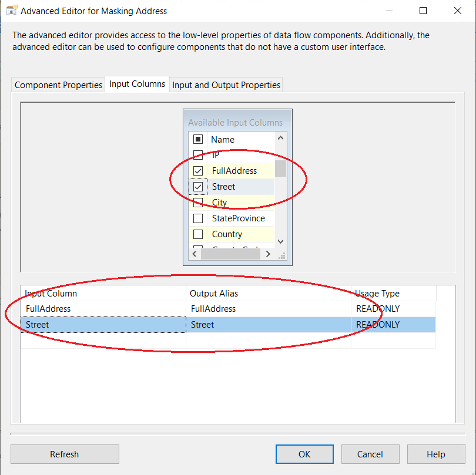Open Input and Output Properties tab
The height and width of the screenshot is (475, 476).
tap(226, 85)
